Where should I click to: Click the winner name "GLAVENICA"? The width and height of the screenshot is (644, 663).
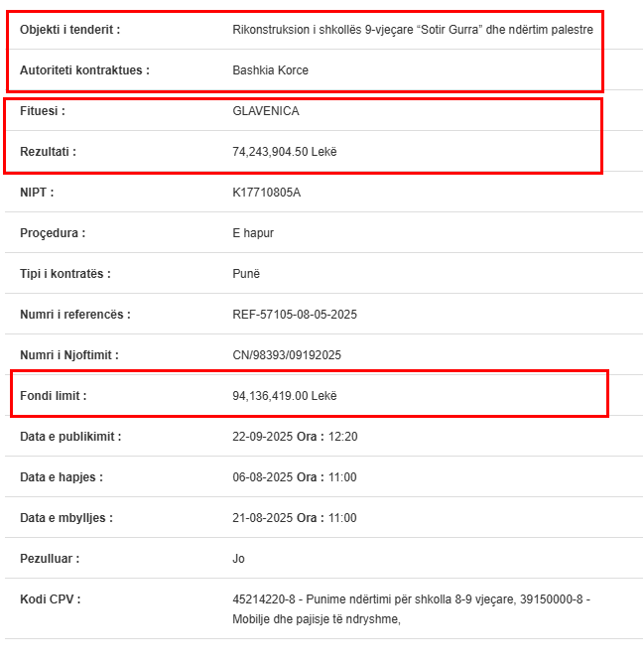265,111
